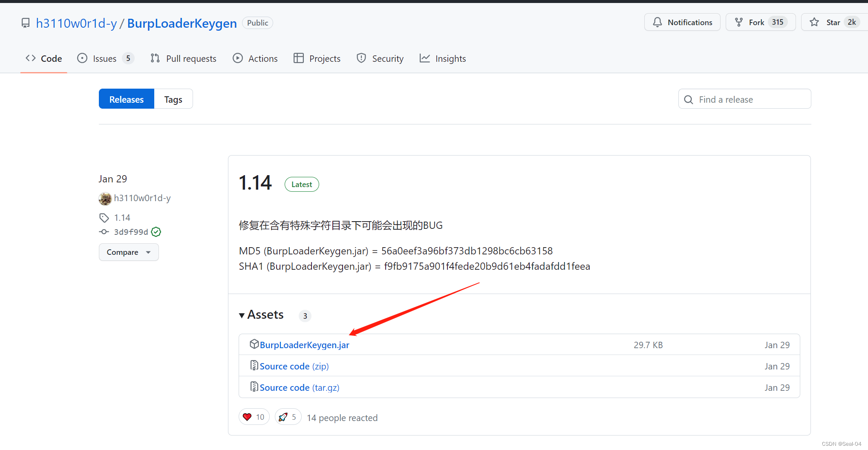Click the verified checkmark badge next to commit
The image size is (868, 450).
pos(156,232)
